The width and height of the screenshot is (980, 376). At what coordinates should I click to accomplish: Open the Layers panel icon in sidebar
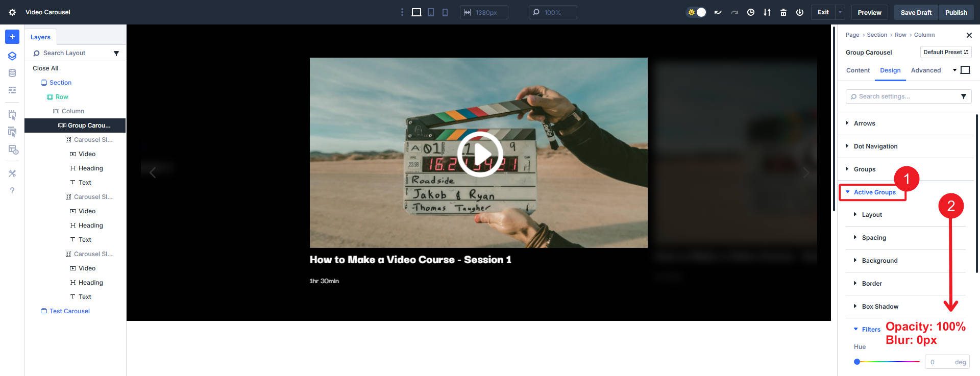coord(12,56)
